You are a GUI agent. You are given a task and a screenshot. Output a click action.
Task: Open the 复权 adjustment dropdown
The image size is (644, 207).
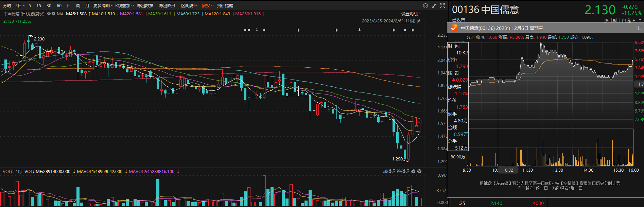[x=208, y=6]
